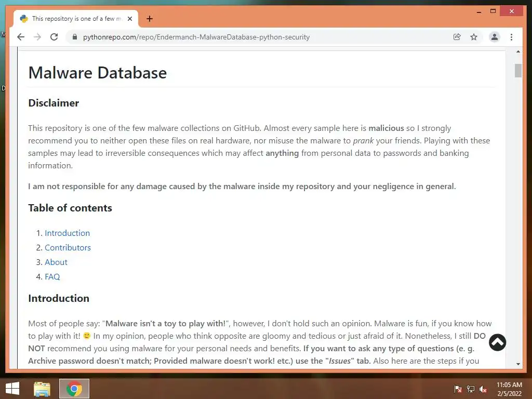Click the muted volume tray icon
Screen dimensions: 532x399
(x=483, y=389)
